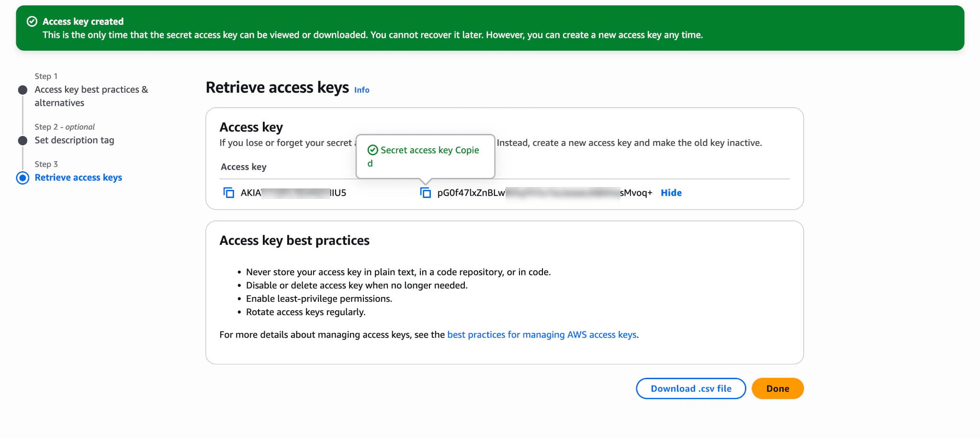Click the masked access key ID text
This screenshot has width=980, height=439.
click(x=293, y=193)
